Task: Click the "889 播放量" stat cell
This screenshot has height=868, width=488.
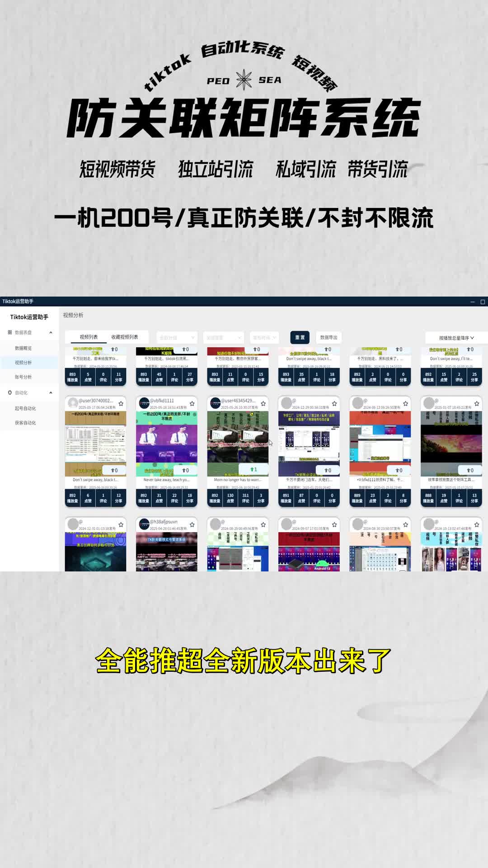Action: pyautogui.click(x=357, y=498)
